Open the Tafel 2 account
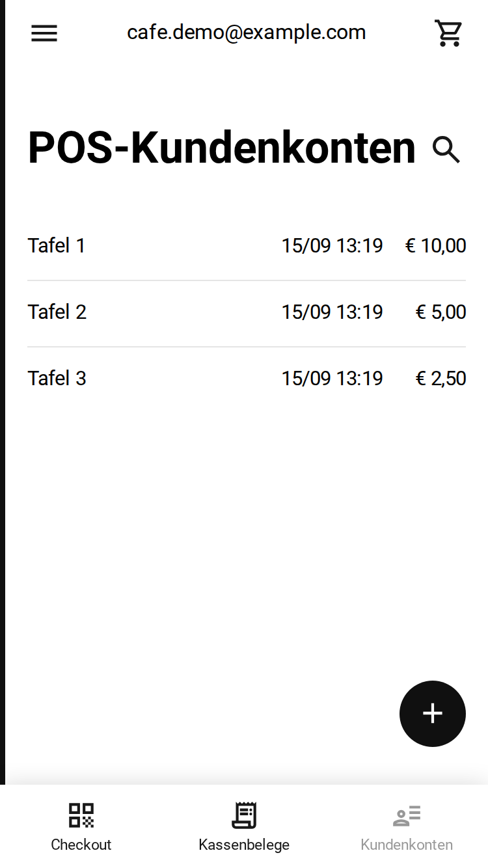Viewport: 488px width, 868px height. click(x=247, y=312)
